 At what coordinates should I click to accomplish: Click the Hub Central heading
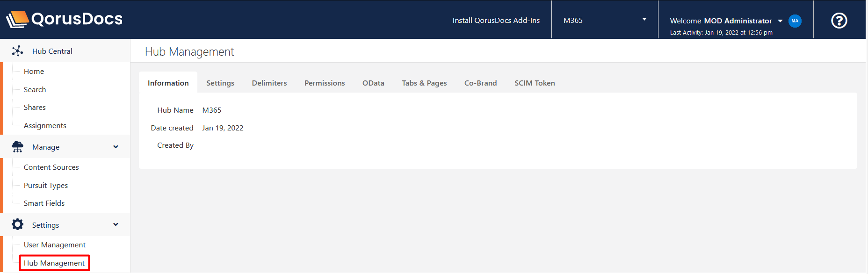click(x=52, y=51)
